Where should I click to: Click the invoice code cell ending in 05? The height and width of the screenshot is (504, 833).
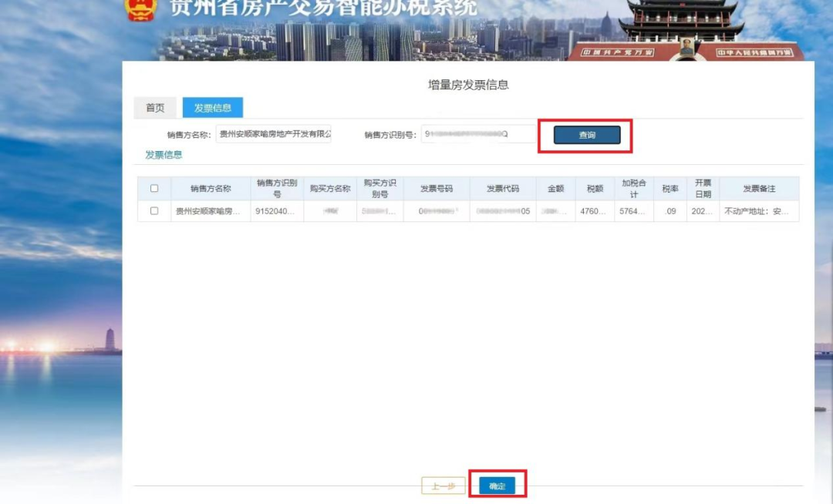tap(503, 211)
